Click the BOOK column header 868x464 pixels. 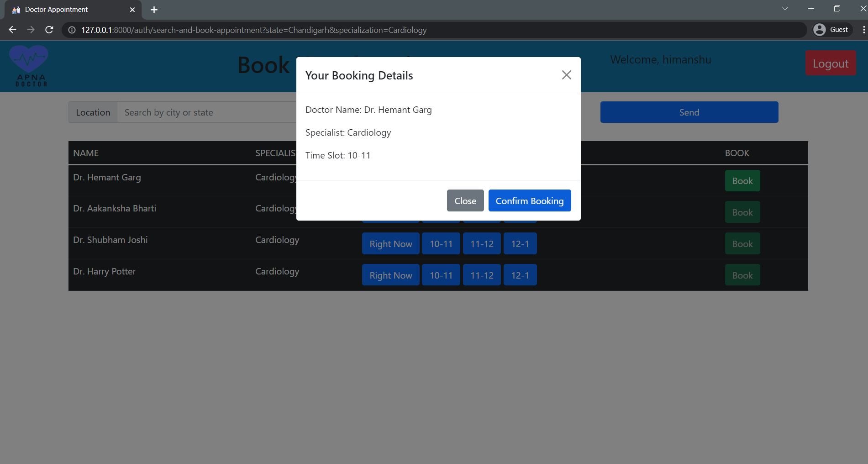[x=737, y=153]
